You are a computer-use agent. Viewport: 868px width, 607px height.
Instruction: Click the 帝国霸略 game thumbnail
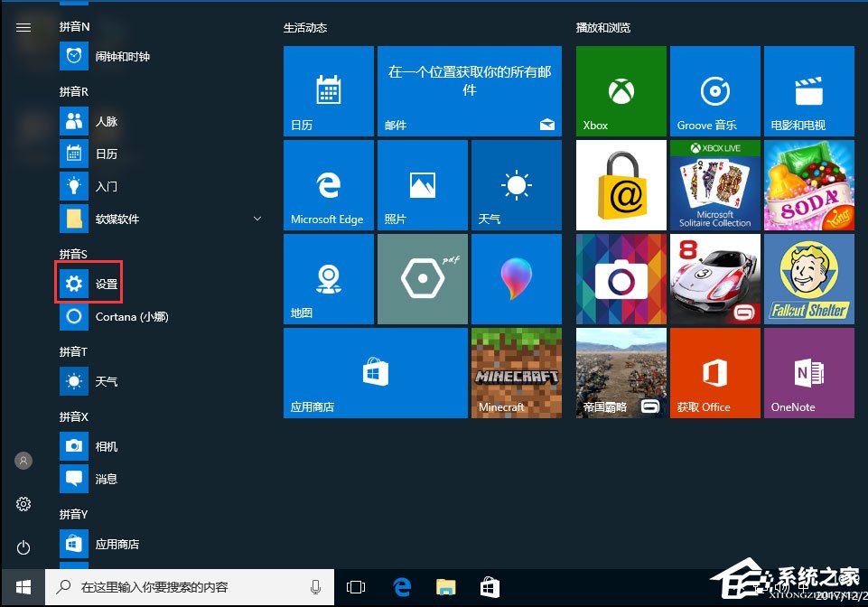(x=621, y=372)
